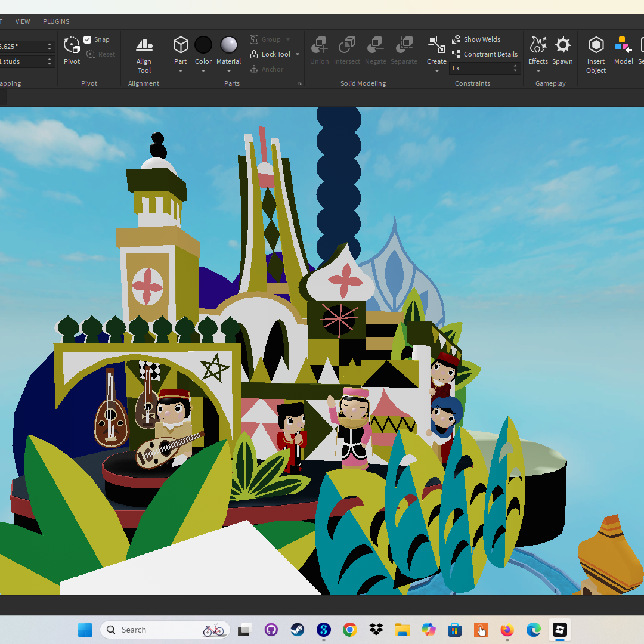Click the Model icon in the ribbon

coord(624,50)
